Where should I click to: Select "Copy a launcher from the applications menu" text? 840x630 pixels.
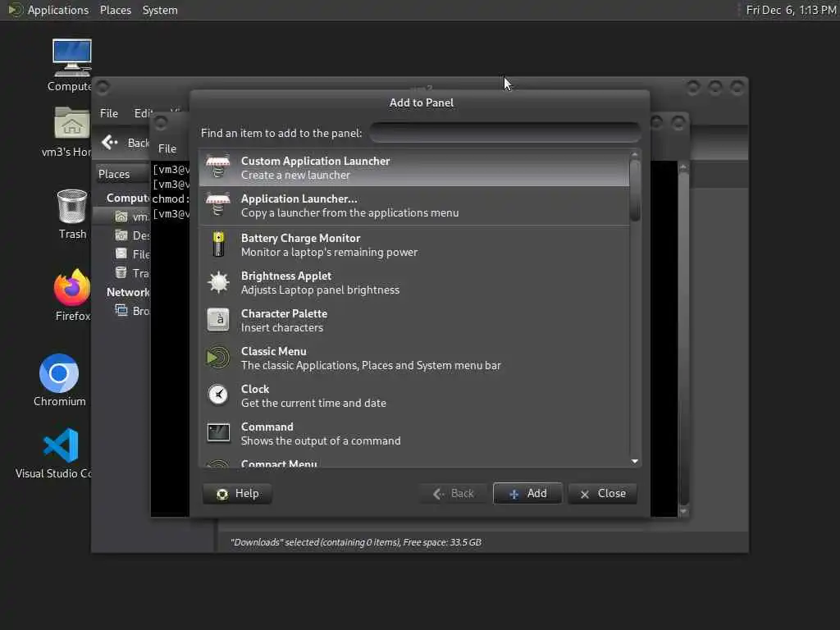(349, 212)
